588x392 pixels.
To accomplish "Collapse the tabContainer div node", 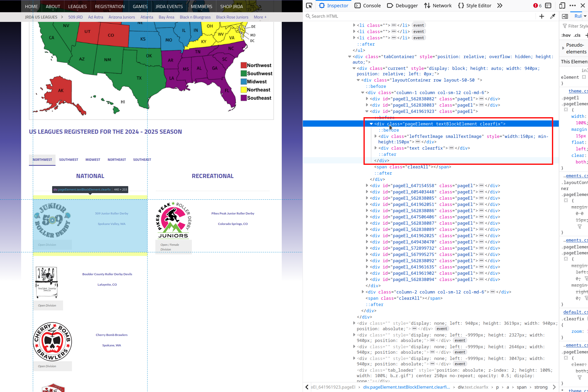I will tap(350, 57).
